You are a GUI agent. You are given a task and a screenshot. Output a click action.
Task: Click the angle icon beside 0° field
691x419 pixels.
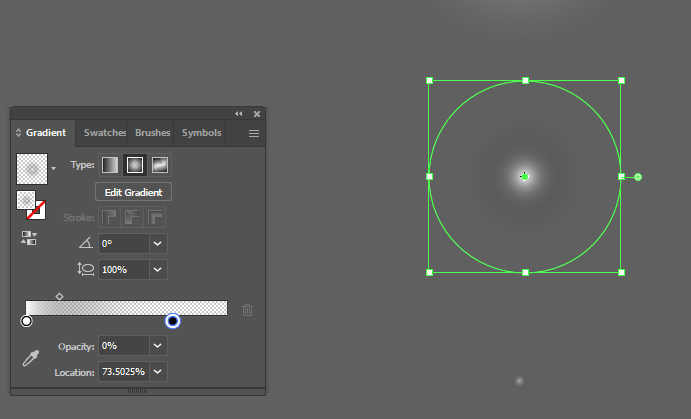coord(86,243)
